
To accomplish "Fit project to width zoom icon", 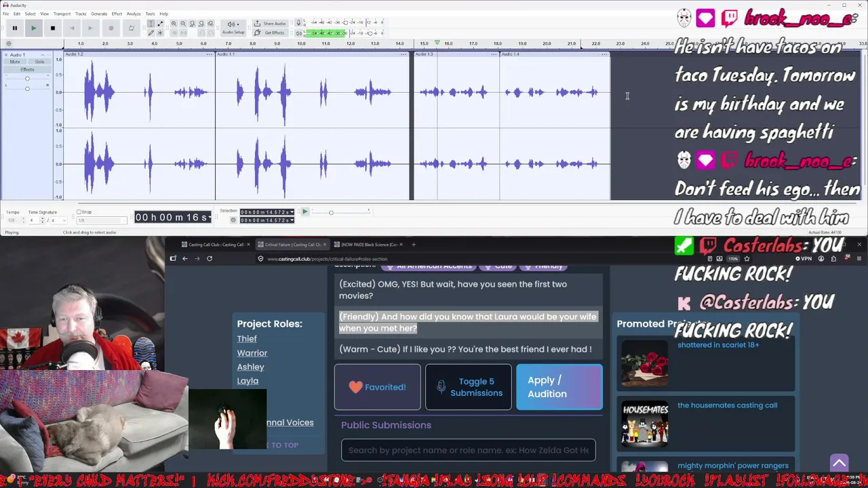I will pos(201,24).
